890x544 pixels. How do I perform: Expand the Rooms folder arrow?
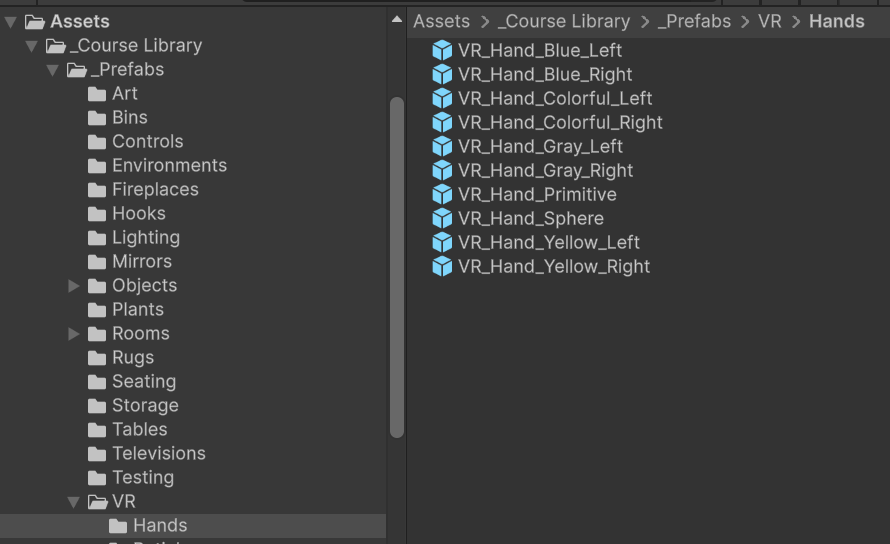[x=74, y=334]
